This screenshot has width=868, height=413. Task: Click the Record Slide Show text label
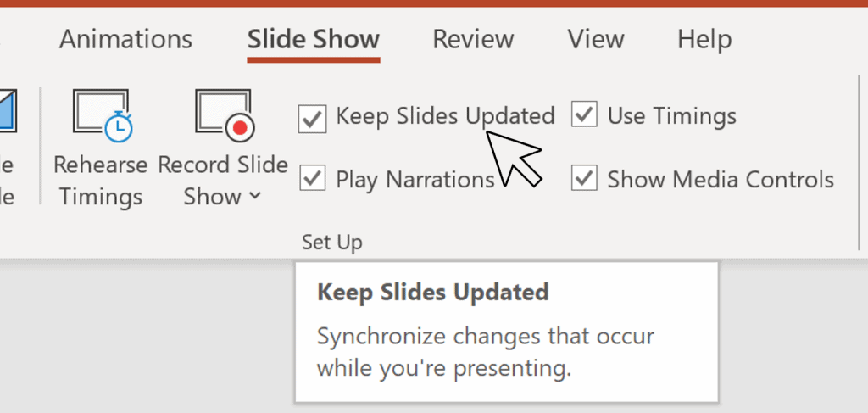click(x=223, y=181)
